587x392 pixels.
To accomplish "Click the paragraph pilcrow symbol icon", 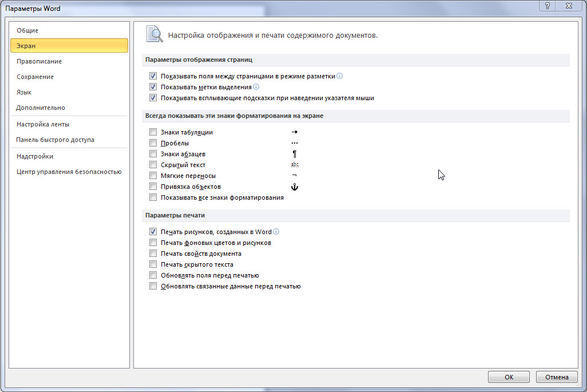I will coord(295,154).
